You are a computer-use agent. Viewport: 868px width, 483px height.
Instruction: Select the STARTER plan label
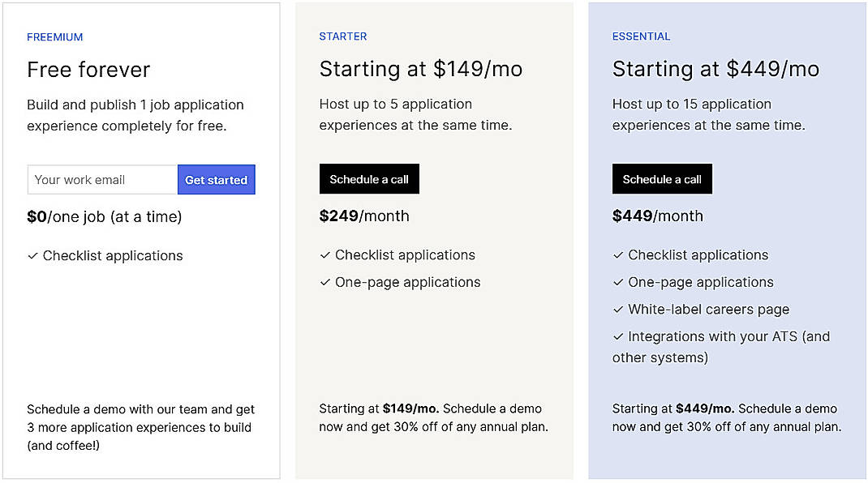click(x=343, y=36)
